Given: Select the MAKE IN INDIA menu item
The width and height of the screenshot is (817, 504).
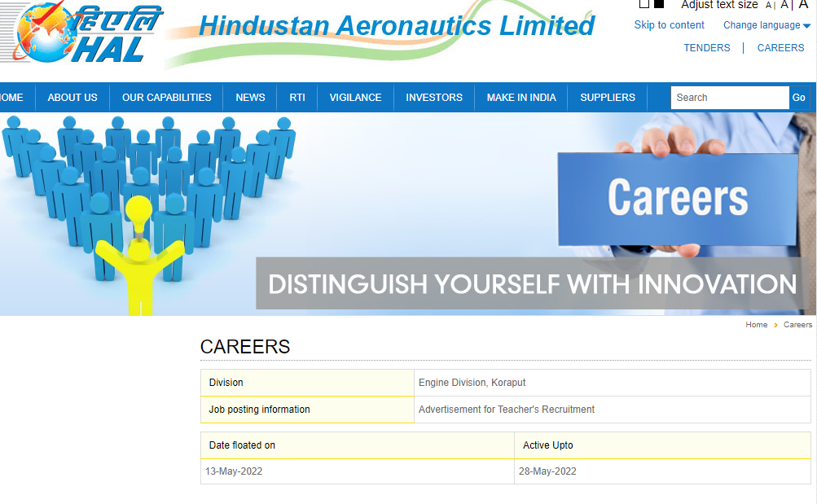Looking at the screenshot, I should tap(521, 98).
